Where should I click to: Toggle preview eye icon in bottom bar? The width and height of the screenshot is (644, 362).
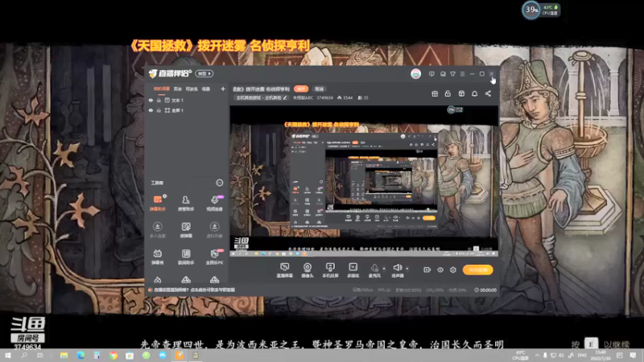pyautogui.click(x=440, y=269)
